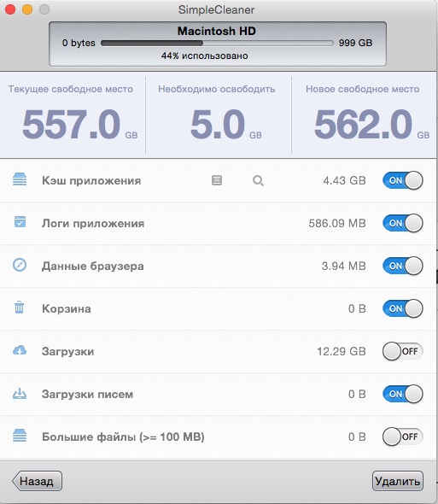This screenshot has width=438, height=504.
Task: Switch off Загрузки писем toggle
Action: (403, 394)
